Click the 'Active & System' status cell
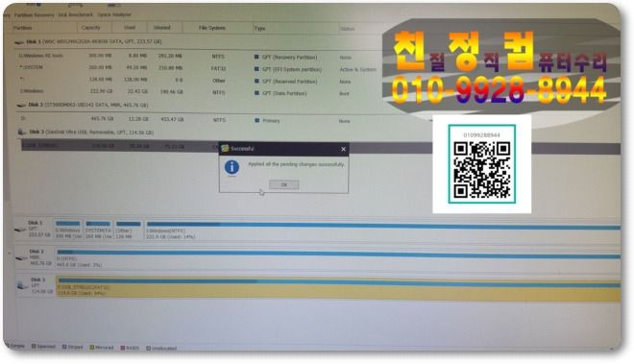 pyautogui.click(x=358, y=69)
